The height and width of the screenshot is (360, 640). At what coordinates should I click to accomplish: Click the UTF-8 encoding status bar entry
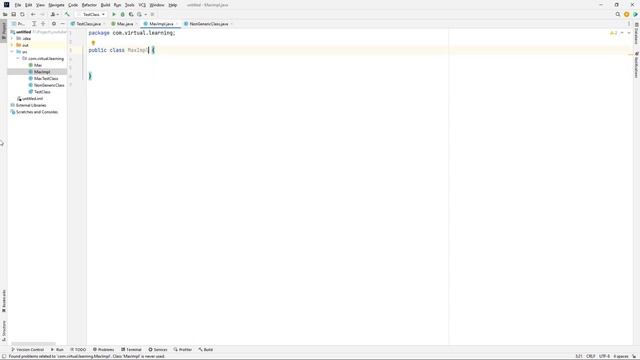click(604, 356)
